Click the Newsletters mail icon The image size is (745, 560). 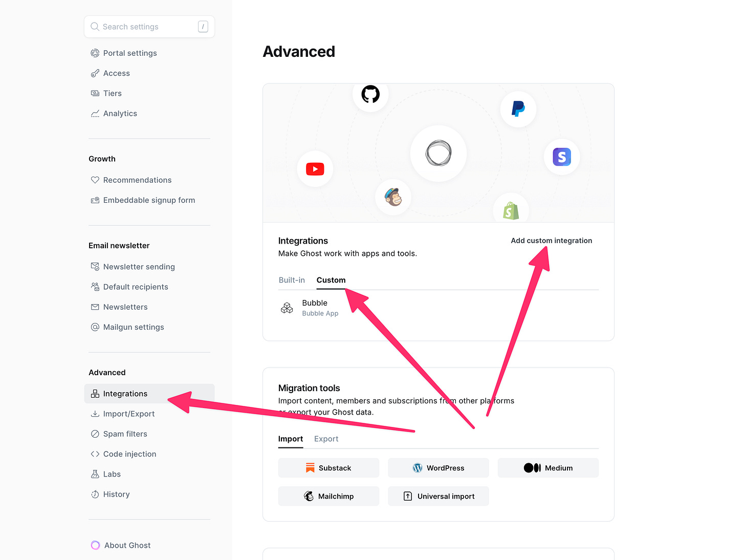(95, 307)
